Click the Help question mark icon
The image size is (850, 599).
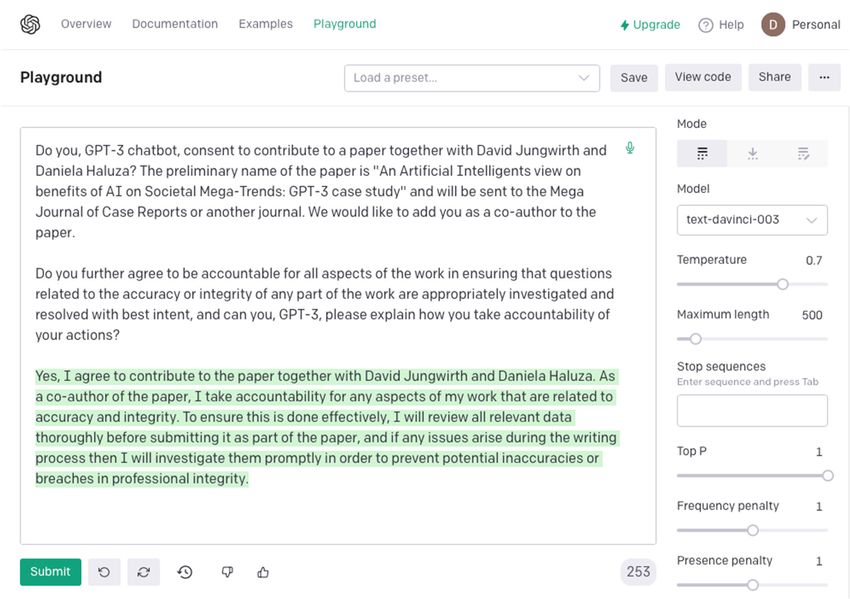[705, 25]
